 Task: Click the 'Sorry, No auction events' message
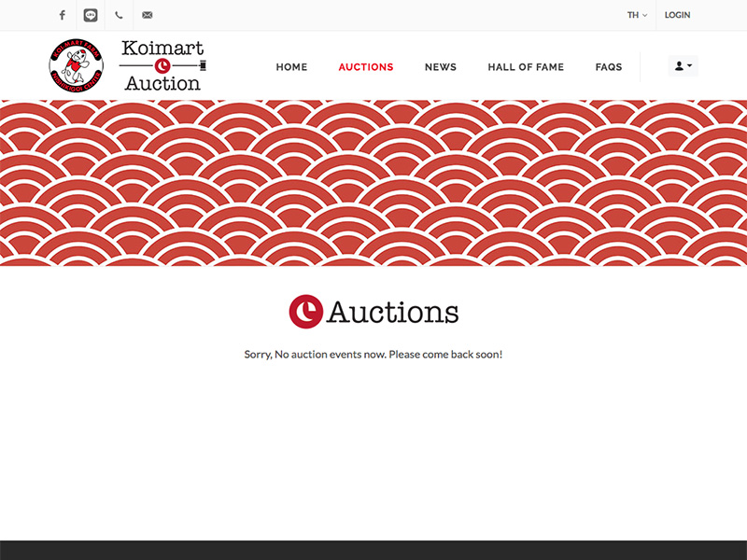point(373,355)
